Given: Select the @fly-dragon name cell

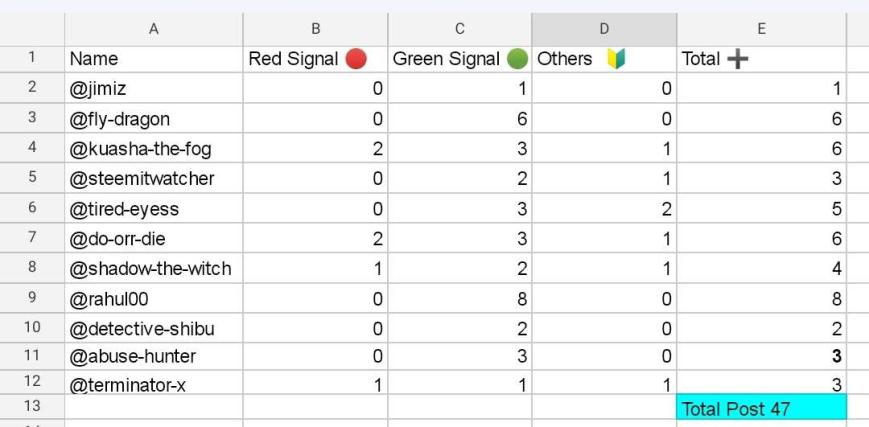Looking at the screenshot, I should (154, 118).
